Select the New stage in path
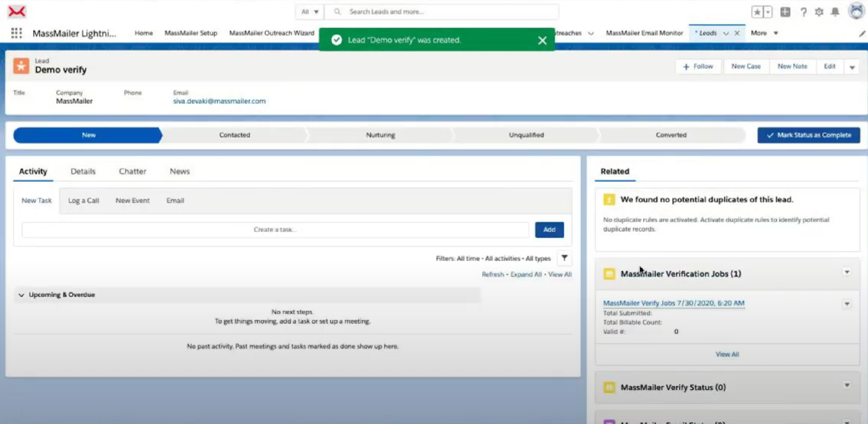 (88, 135)
